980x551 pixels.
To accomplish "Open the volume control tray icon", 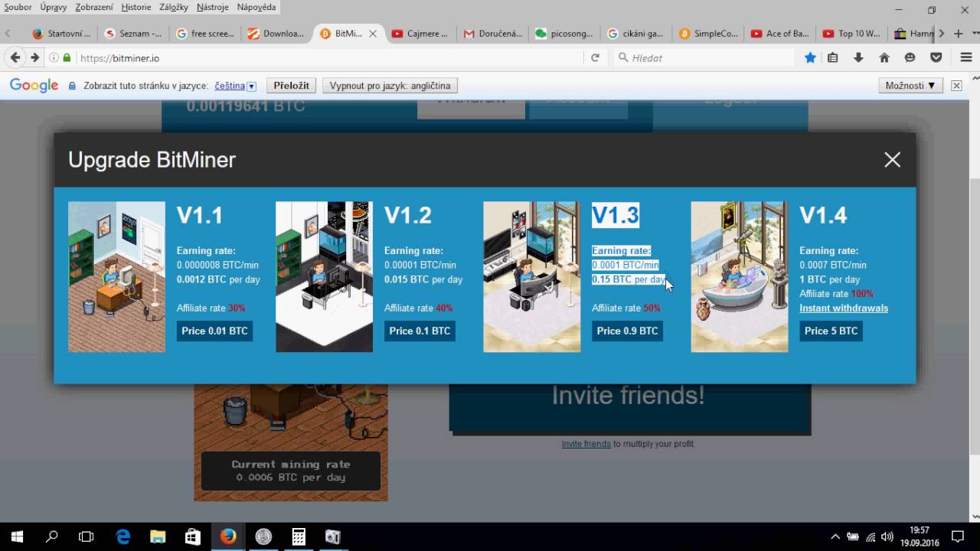I will point(887,536).
